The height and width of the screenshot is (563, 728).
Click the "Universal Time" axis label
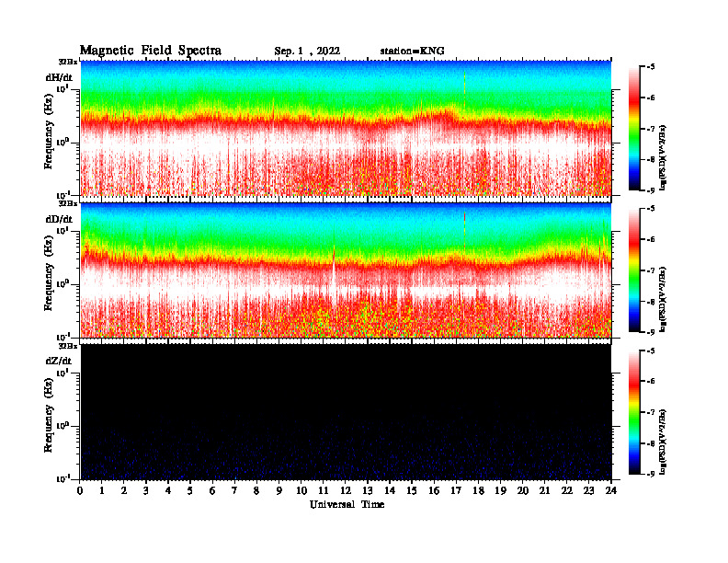click(347, 504)
